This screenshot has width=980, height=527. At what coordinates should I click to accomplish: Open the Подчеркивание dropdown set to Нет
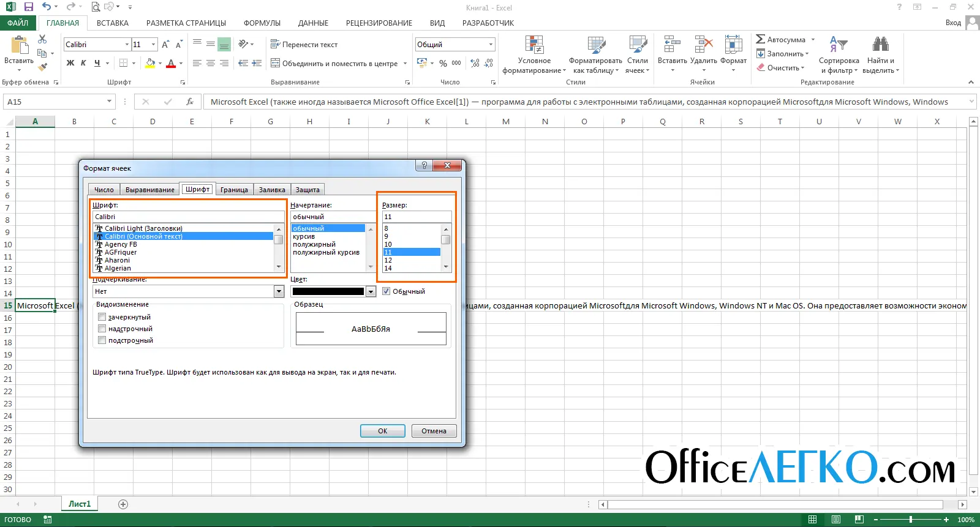279,291
